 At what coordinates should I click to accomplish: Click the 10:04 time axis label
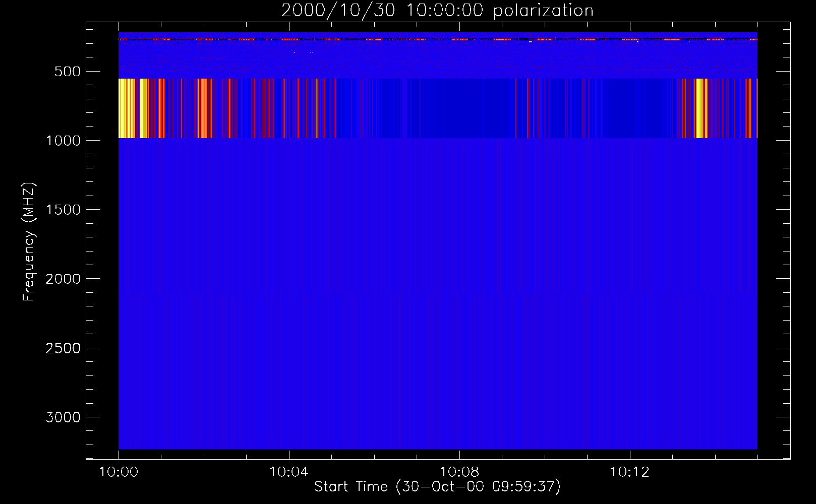tap(289, 472)
